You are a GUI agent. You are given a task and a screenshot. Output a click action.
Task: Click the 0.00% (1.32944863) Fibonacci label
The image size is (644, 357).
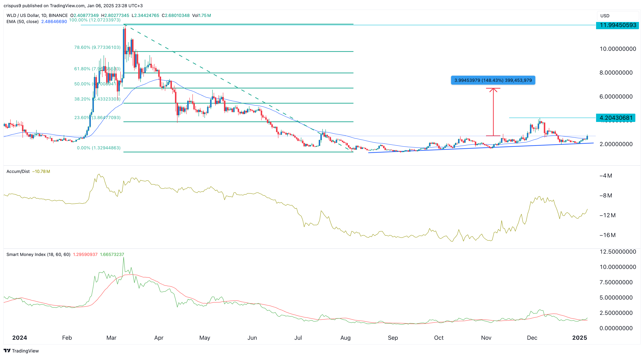tap(99, 148)
